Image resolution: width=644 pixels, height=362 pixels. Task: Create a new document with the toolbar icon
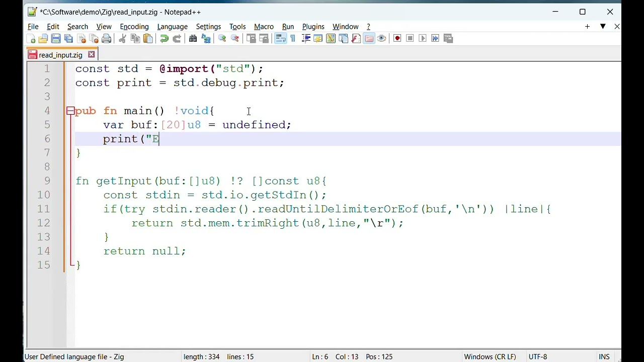[31, 39]
